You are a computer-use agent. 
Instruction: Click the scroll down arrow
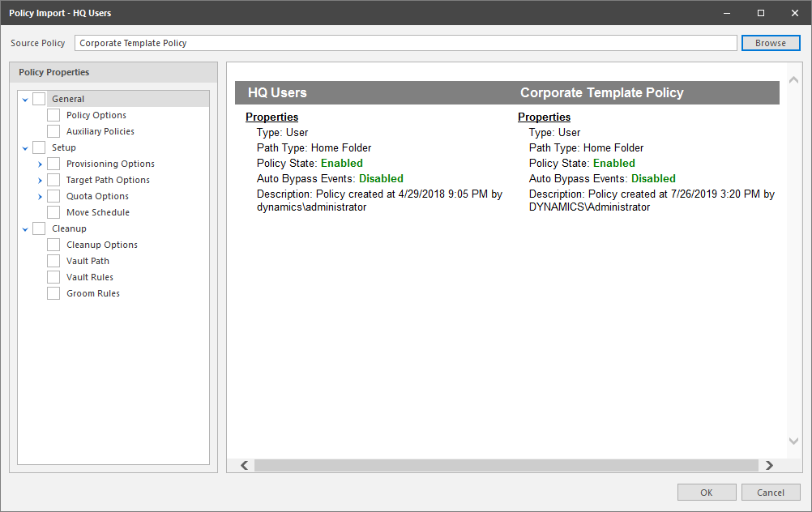pos(793,441)
